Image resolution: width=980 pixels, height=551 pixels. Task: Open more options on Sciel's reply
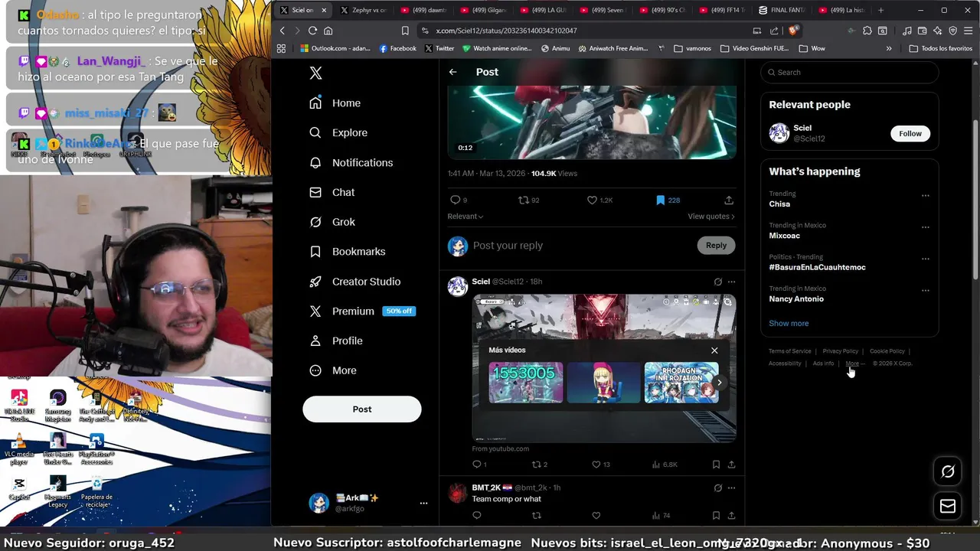[731, 282]
